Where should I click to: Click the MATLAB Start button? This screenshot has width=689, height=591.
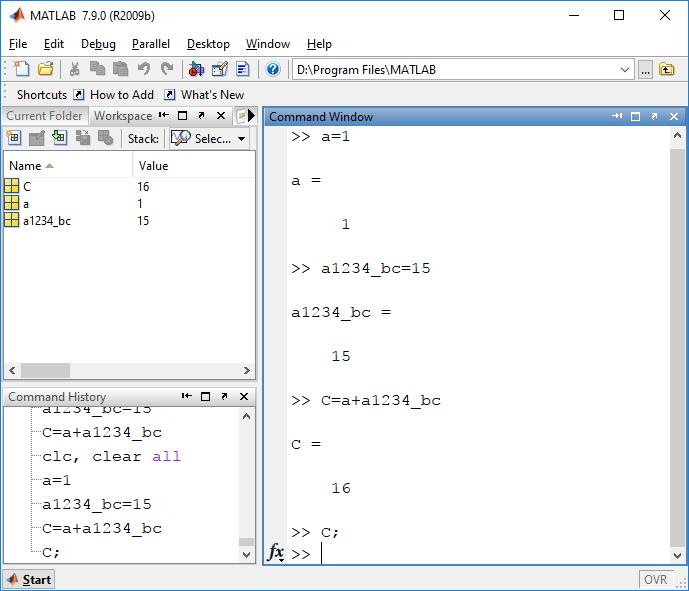pyautogui.click(x=29, y=580)
